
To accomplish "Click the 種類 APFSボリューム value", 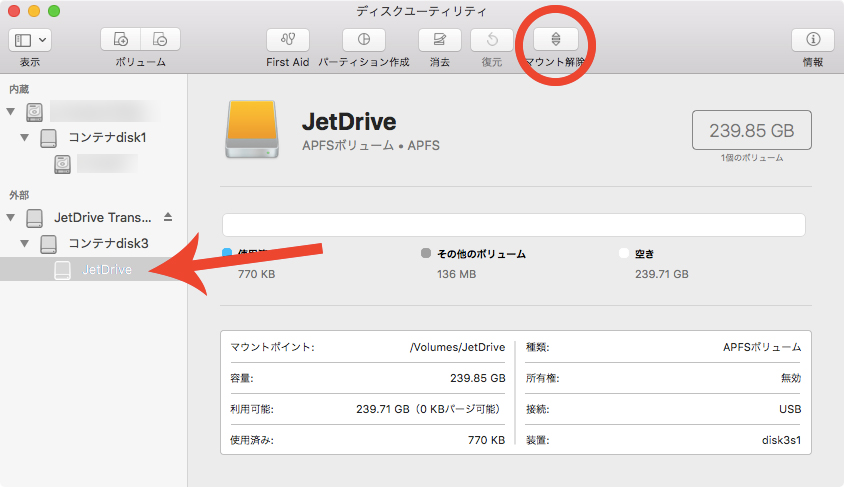I will (x=762, y=347).
